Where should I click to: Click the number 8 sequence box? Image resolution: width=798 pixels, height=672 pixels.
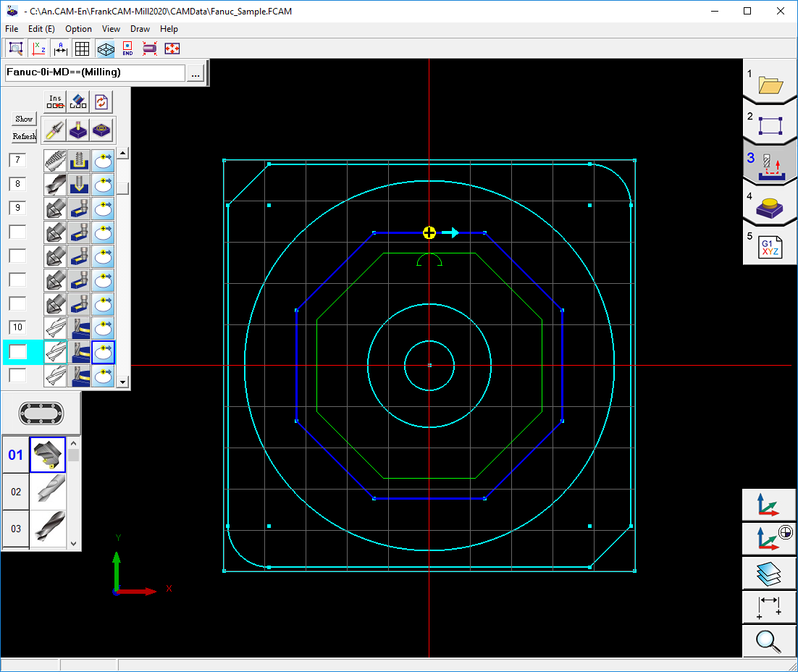pos(18,184)
